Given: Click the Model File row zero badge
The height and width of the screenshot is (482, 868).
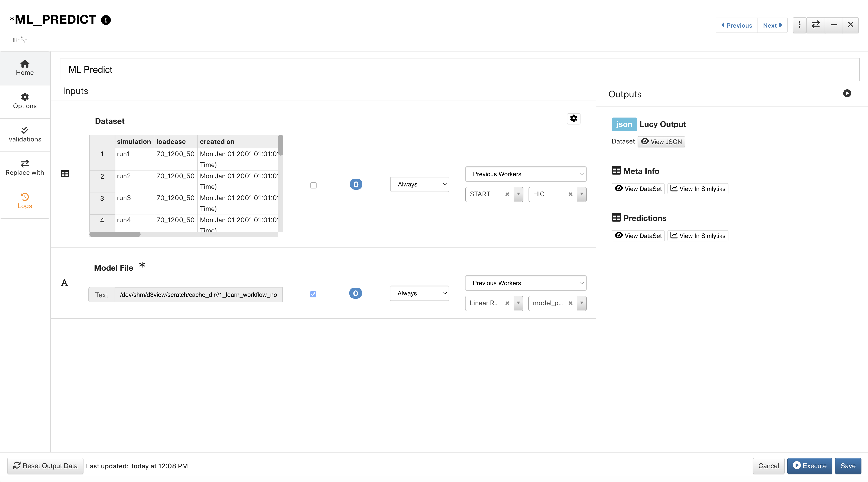Looking at the screenshot, I should point(355,294).
